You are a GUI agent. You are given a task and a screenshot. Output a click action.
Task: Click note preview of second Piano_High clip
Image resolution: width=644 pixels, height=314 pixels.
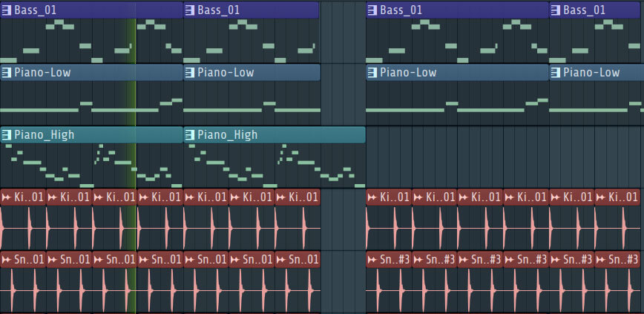[x=275, y=166]
